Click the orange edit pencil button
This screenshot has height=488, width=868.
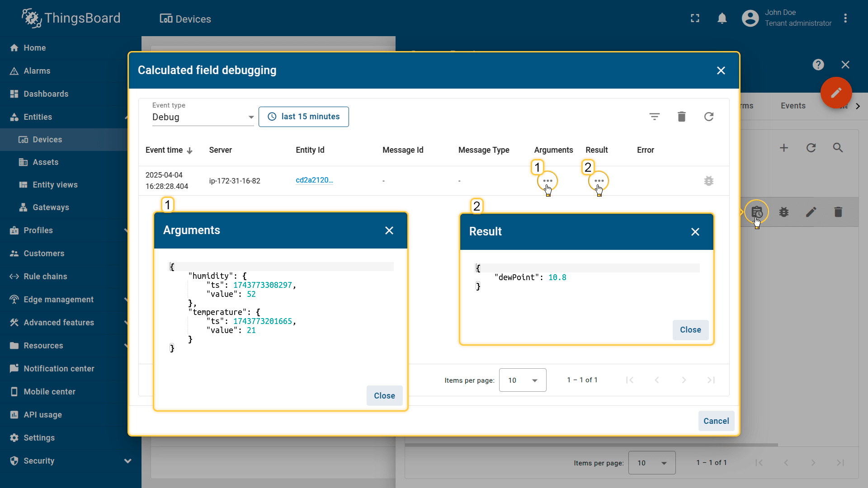[x=836, y=93]
